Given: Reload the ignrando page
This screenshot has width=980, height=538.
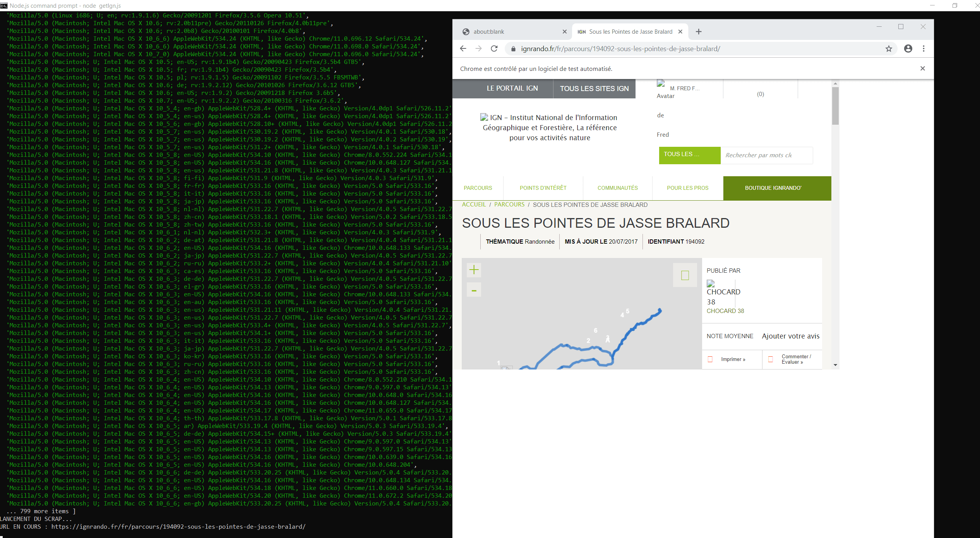Looking at the screenshot, I should 494,48.
